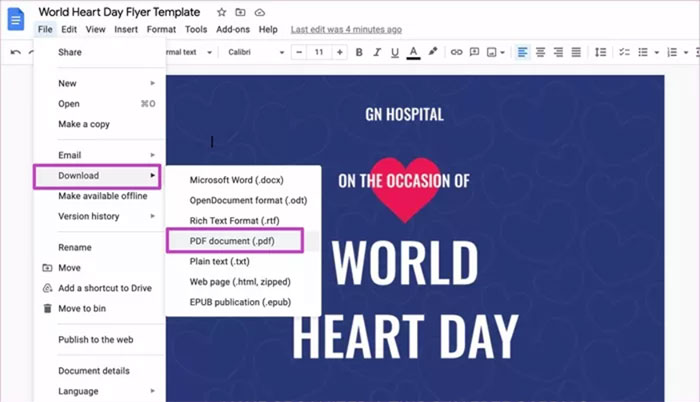Viewport: 700px width, 402px height.
Task: Expand the Version history submenu
Action: (100, 216)
